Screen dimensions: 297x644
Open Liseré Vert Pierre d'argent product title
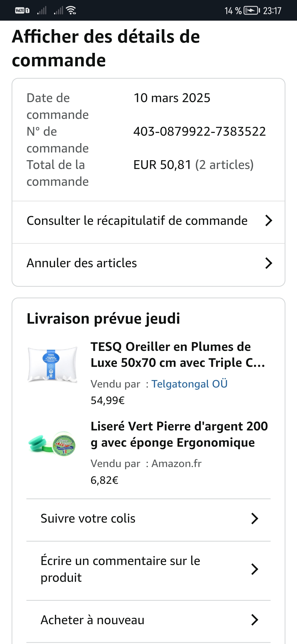coord(179,434)
